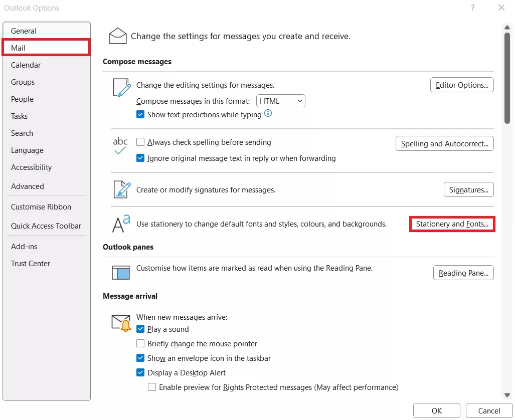
Task: Open Spelling and Autocorrect settings
Action: pos(444,143)
